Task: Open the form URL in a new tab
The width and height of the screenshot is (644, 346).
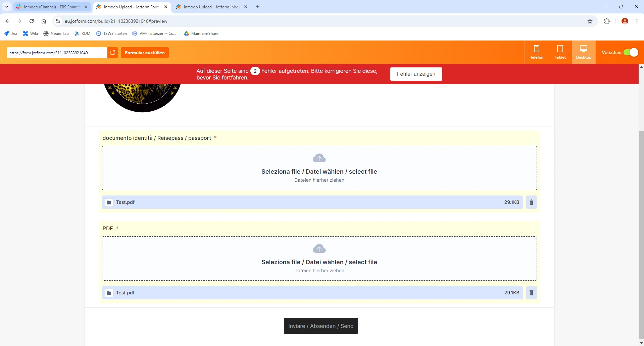Action: click(113, 53)
